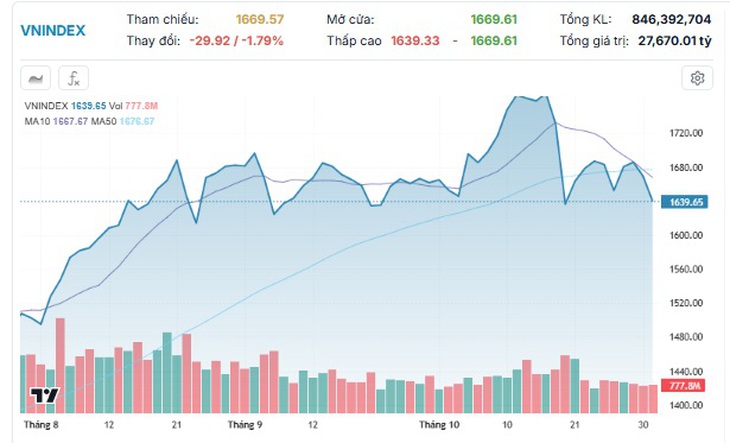The image size is (730, 443).
Task: Select the MA10 indicator legend value
Action: pyautogui.click(x=70, y=121)
